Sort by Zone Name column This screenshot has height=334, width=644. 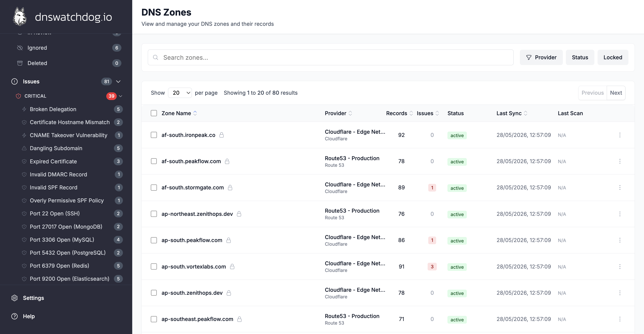[179, 113]
